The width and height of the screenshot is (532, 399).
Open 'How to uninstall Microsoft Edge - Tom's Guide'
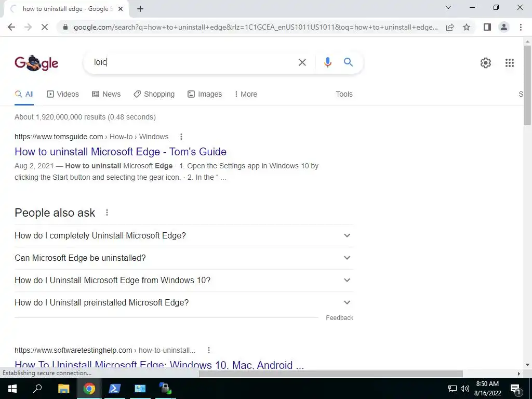tap(121, 152)
